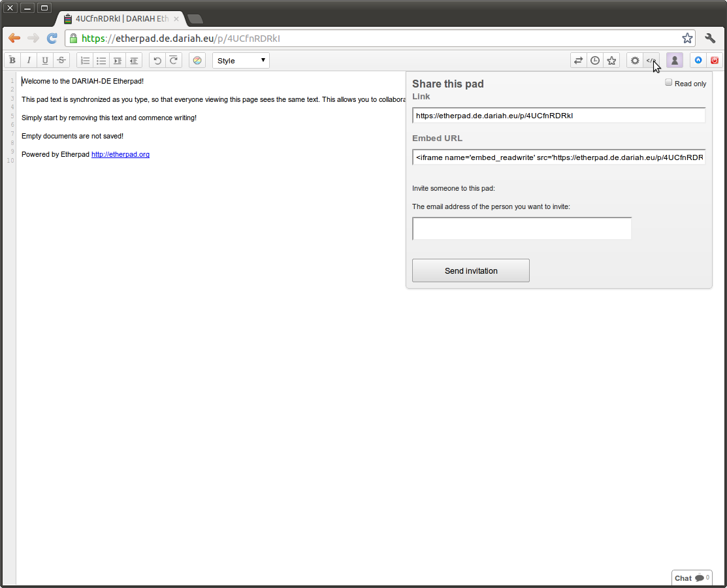Screen dimensions: 727x588
Task: Insert an ordered numbered list
Action: click(85, 61)
